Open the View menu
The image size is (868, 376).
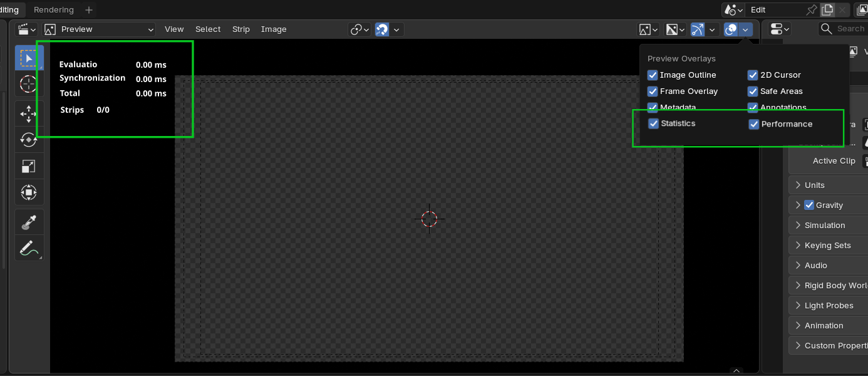pos(174,29)
